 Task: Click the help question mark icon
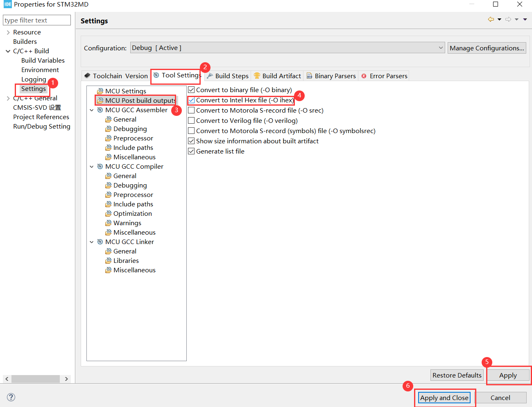[x=11, y=397]
